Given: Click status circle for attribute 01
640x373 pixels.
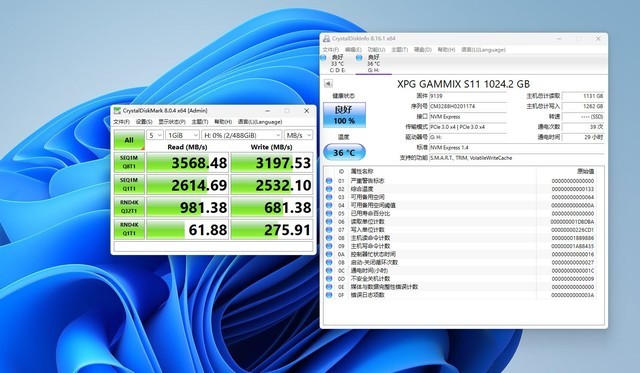Looking at the screenshot, I should click(329, 181).
